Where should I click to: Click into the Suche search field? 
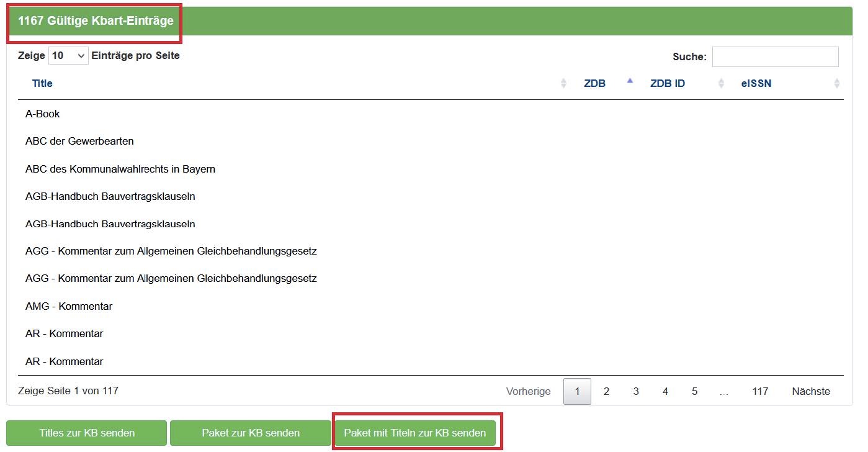[775, 56]
